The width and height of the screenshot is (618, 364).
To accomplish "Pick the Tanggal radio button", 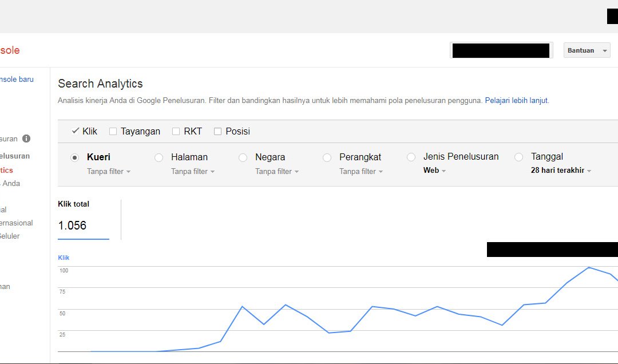I will point(519,157).
